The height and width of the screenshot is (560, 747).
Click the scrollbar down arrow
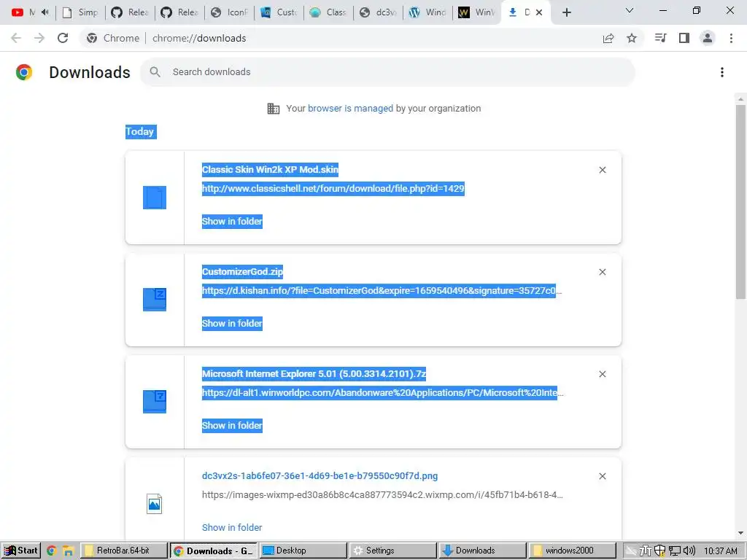(x=740, y=533)
